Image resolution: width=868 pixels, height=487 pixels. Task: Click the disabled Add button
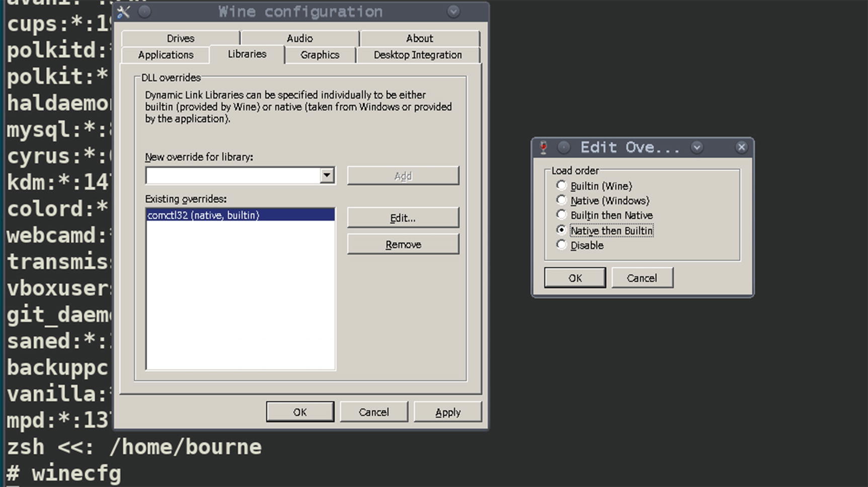(403, 176)
